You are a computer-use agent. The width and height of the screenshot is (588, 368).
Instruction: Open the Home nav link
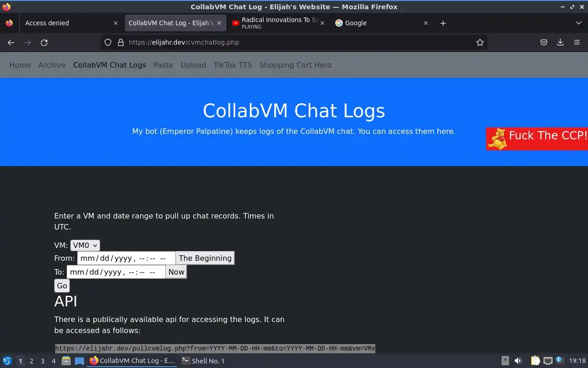20,65
